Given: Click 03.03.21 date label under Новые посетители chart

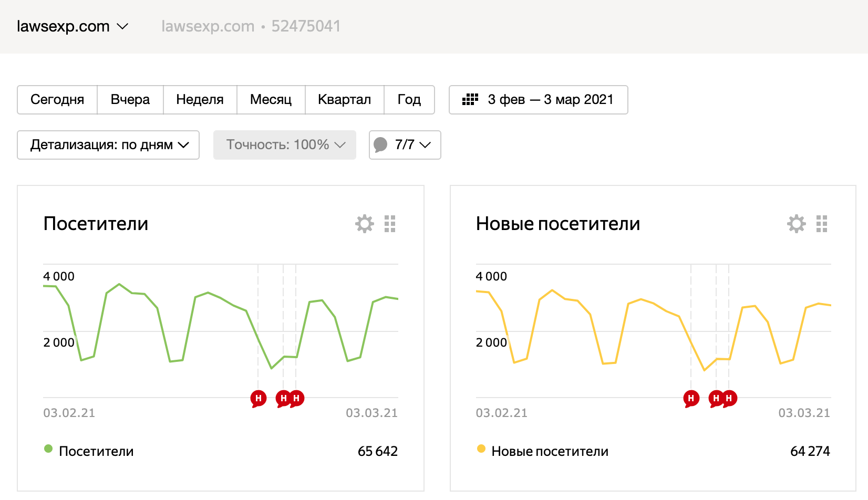Looking at the screenshot, I should coord(804,413).
